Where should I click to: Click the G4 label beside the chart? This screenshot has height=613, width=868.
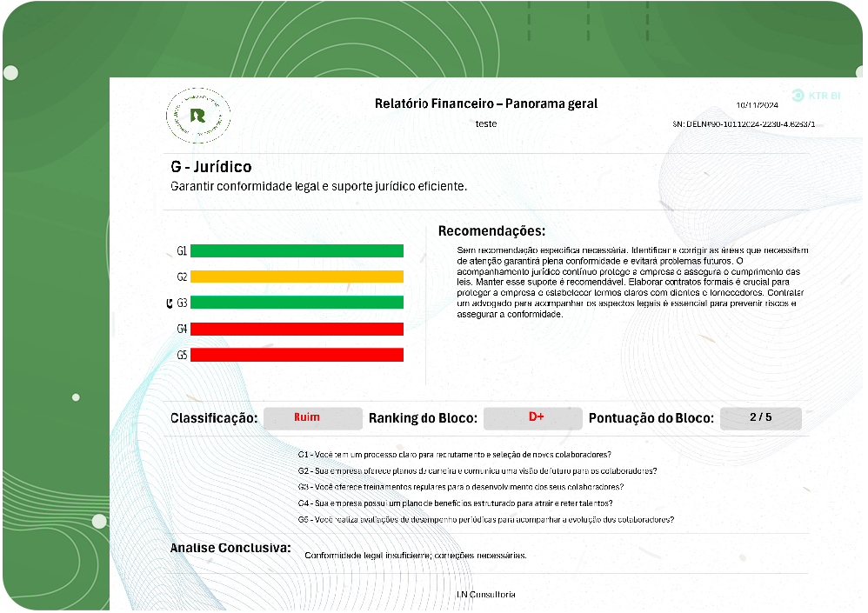point(182,330)
